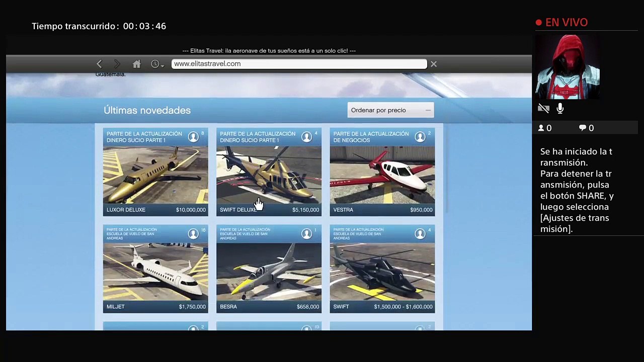Click the $1,750,000 Miljet price
This screenshot has height=362, width=644.
[x=192, y=307]
